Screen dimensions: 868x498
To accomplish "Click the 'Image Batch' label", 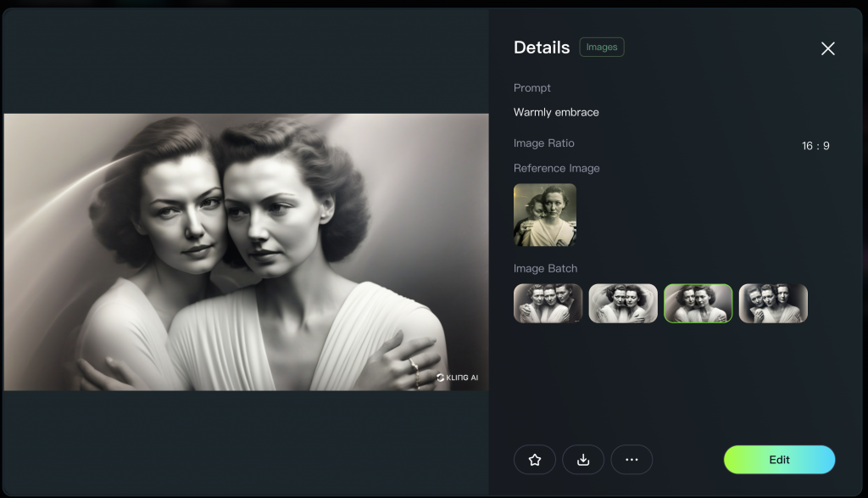I will [x=545, y=269].
